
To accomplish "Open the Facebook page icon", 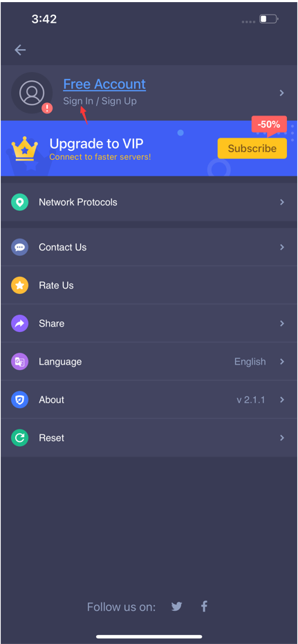I will (204, 606).
